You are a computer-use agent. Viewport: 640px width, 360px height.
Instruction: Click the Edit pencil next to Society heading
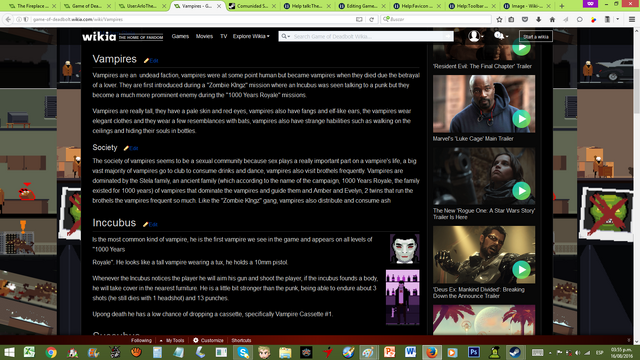131,148
